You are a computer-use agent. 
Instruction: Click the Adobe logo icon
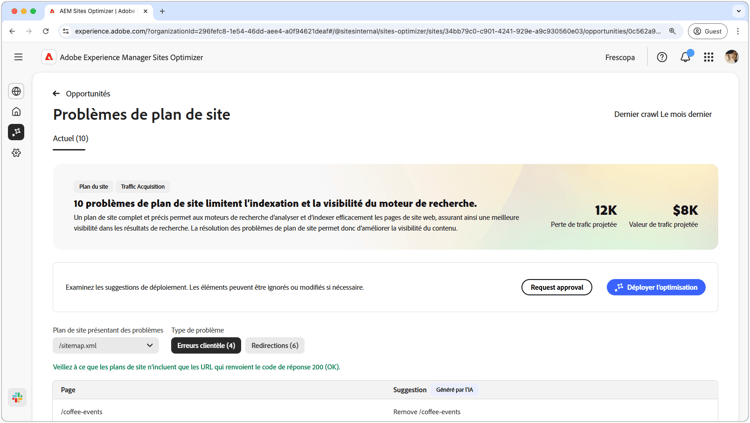[x=49, y=57]
